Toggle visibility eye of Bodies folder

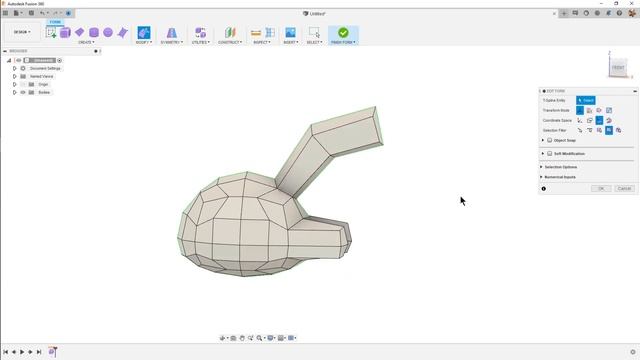click(x=23, y=92)
